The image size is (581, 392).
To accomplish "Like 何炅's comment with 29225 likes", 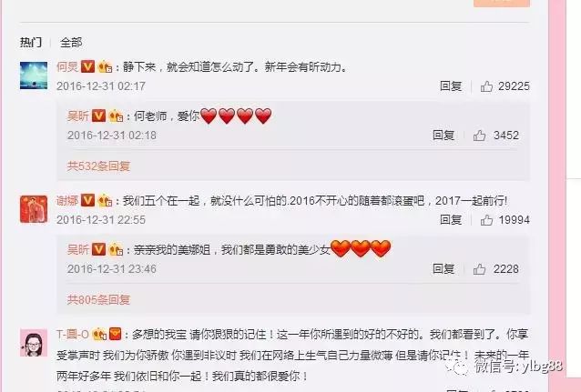I will [486, 86].
